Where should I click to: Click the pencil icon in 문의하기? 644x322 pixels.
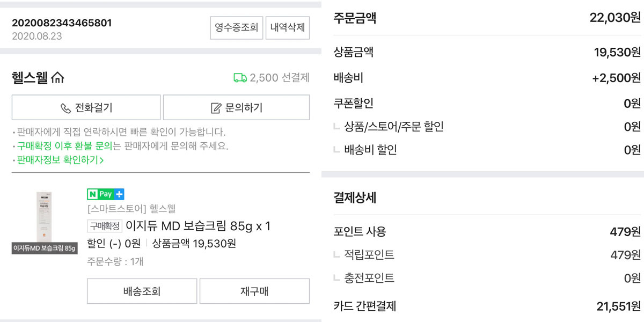pyautogui.click(x=216, y=108)
